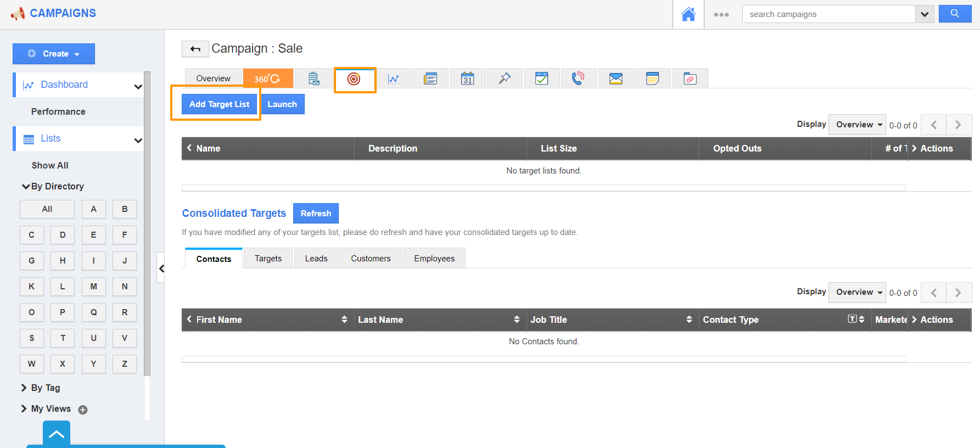Open the Call Logs phone tab
This screenshot has height=448, width=980.
coord(578,79)
